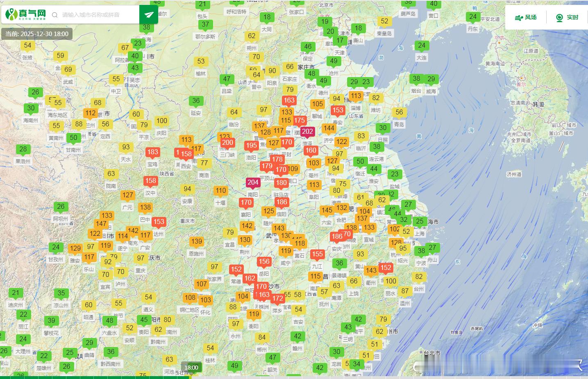Click the 18:00 handle on the time slider
Screen dimensions: 588x379
pos(191,368)
